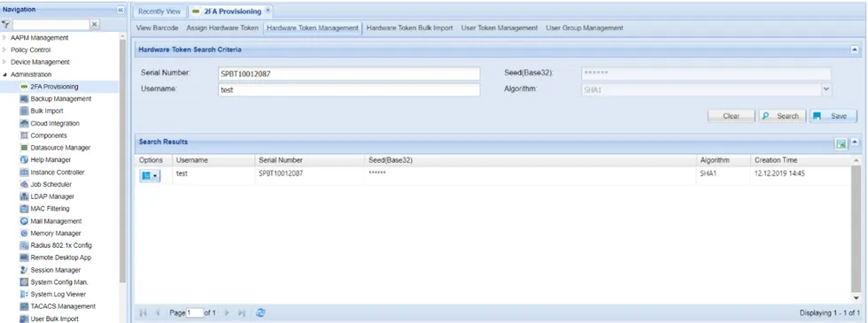Click the LDAP Manager icon
Viewport: 868px width, 323px height.
coord(24,196)
